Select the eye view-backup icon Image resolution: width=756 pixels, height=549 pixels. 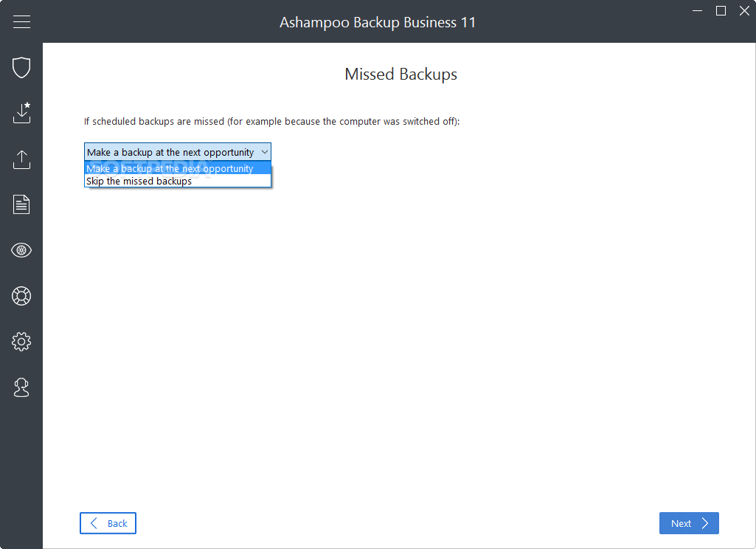pos(21,250)
